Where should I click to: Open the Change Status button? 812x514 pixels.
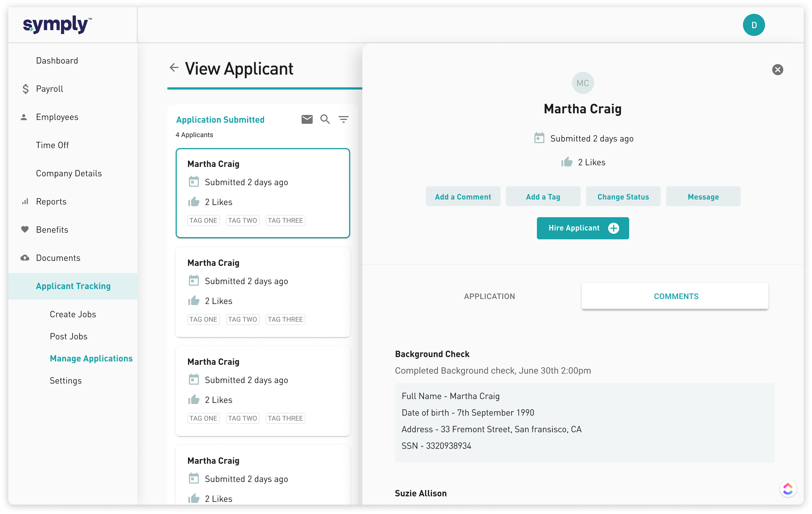[623, 197]
